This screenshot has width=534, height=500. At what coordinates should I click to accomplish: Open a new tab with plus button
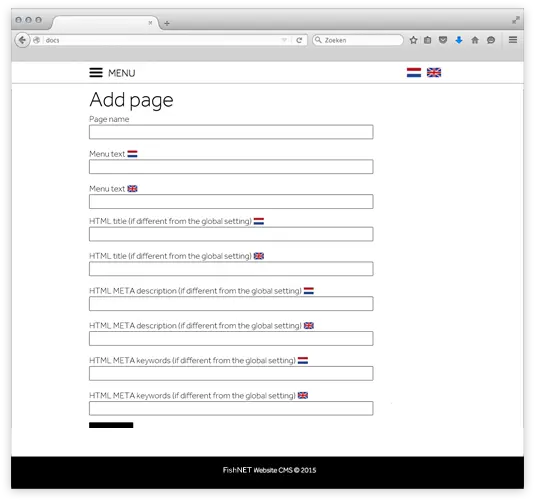point(167,23)
